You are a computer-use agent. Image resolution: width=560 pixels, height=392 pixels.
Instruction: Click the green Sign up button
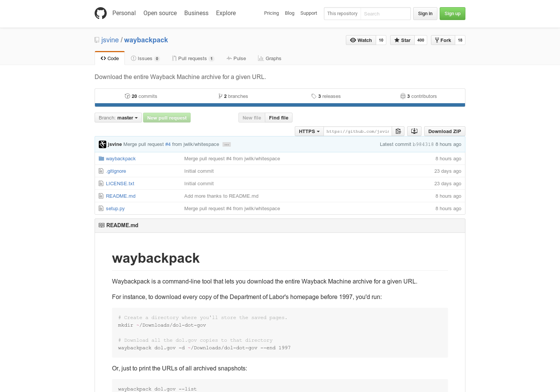(453, 14)
